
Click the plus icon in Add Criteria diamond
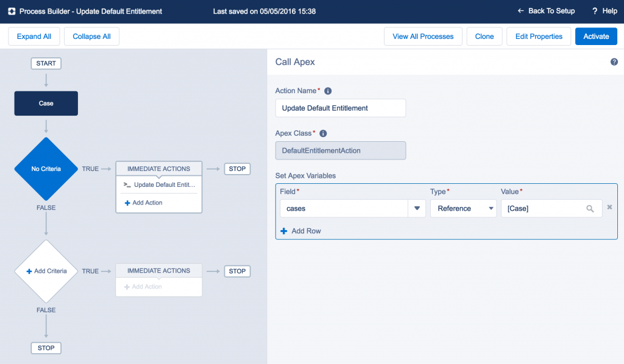click(29, 271)
